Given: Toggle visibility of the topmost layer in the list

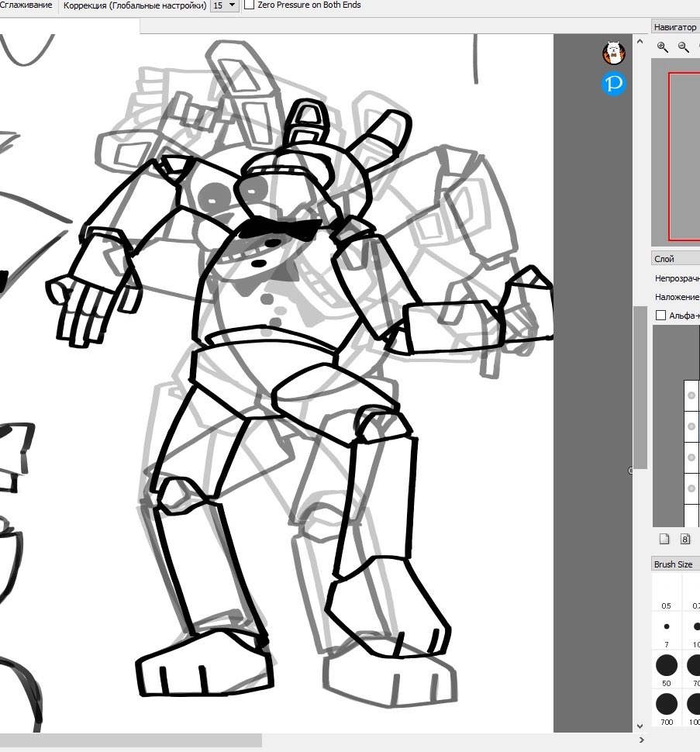Looking at the screenshot, I should (691, 395).
